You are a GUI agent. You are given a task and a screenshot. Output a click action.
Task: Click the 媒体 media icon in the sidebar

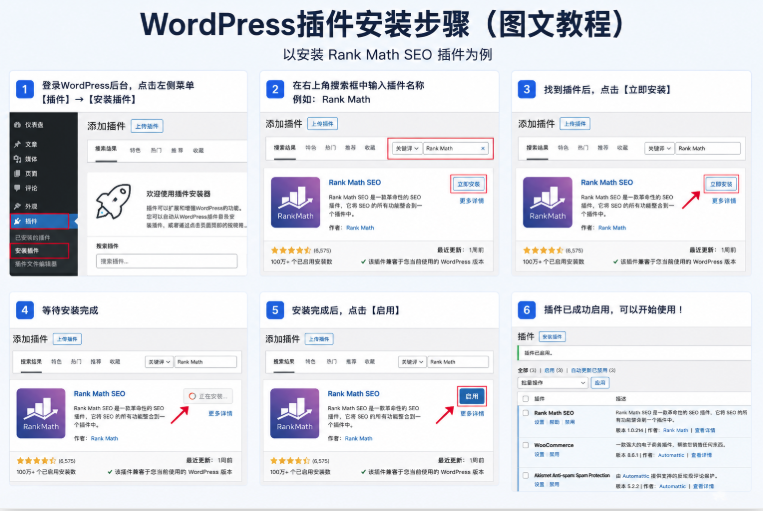[18, 159]
